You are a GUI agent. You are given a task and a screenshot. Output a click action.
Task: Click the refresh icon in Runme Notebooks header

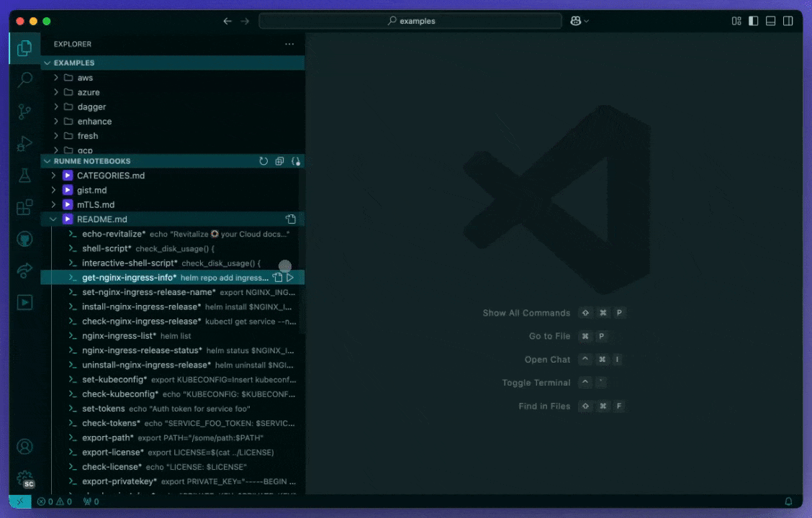pyautogui.click(x=264, y=161)
